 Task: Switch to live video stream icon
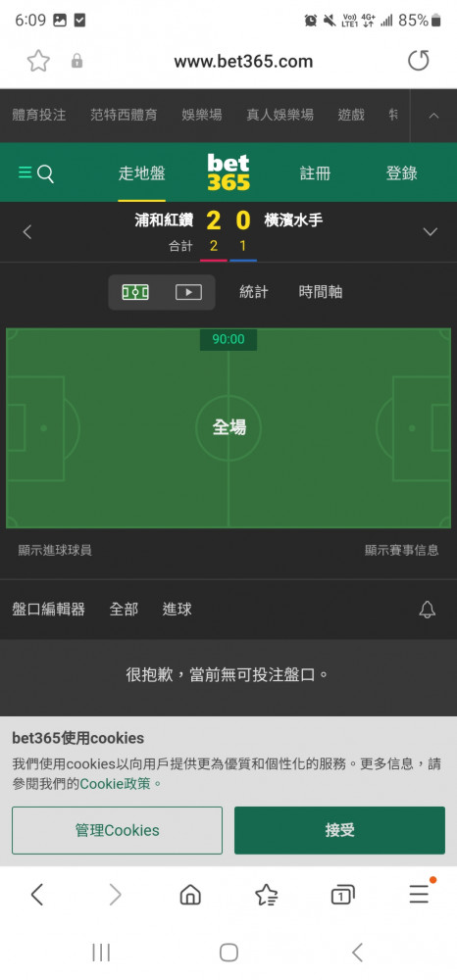coord(188,292)
